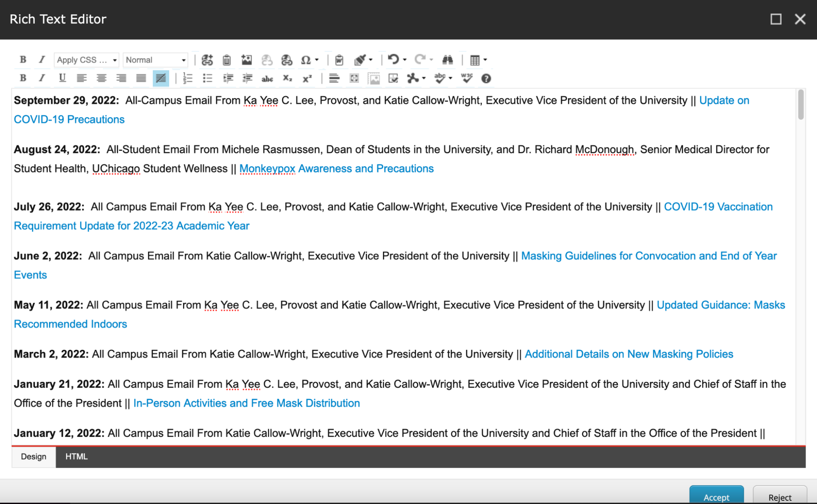Toggle the highlighted no-alignment button
The image size is (817, 504).
pyautogui.click(x=161, y=78)
